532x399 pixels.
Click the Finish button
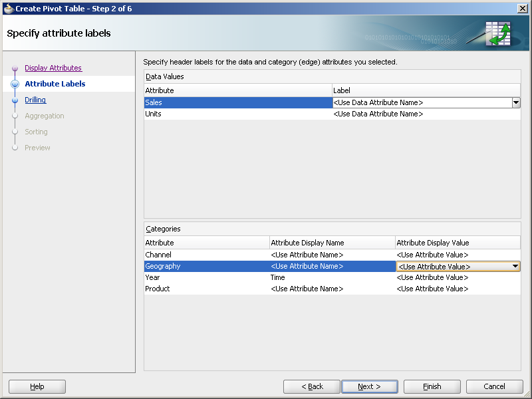[x=432, y=386]
